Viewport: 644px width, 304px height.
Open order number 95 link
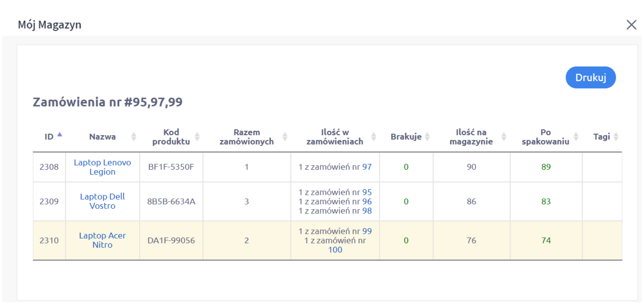click(367, 192)
